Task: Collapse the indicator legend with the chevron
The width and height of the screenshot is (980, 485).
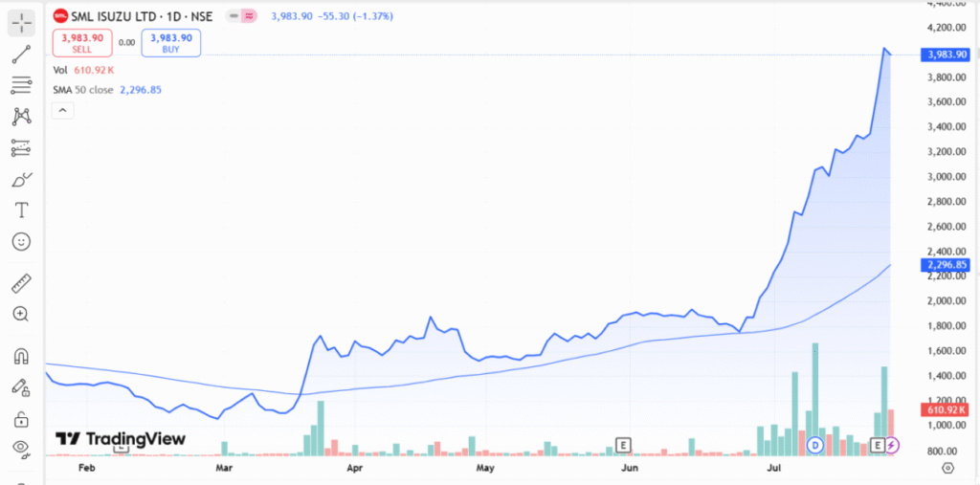Action: tap(63, 111)
